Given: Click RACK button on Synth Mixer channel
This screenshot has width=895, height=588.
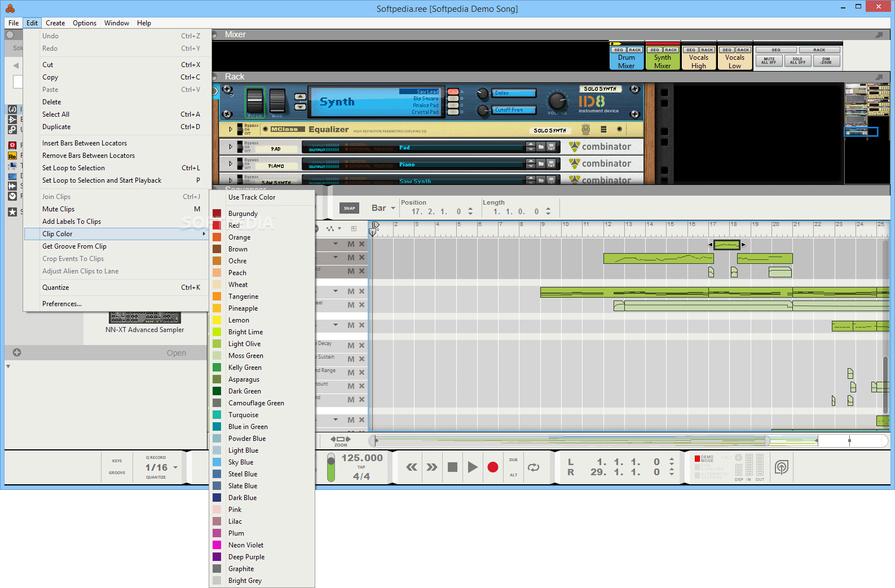Looking at the screenshot, I should point(671,50).
